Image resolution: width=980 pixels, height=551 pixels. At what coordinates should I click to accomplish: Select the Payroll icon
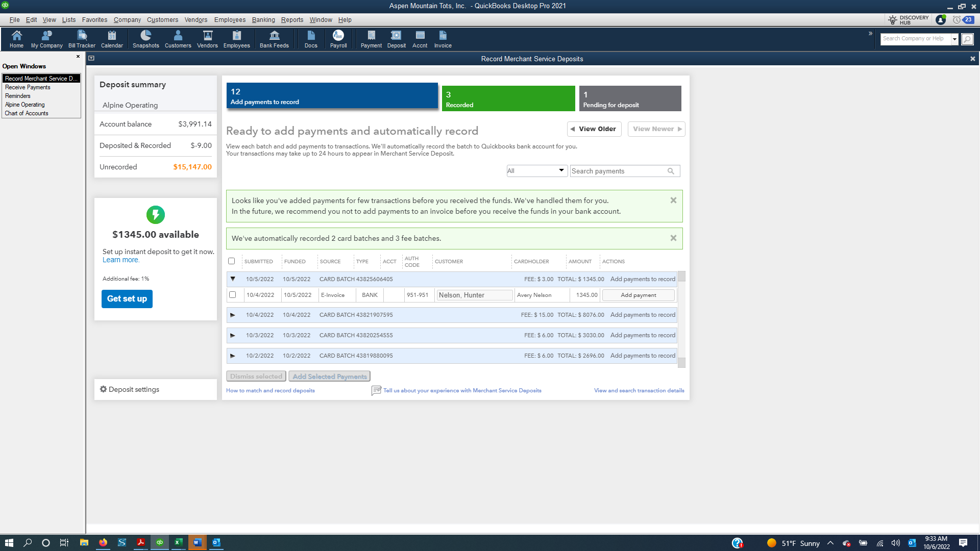click(338, 38)
